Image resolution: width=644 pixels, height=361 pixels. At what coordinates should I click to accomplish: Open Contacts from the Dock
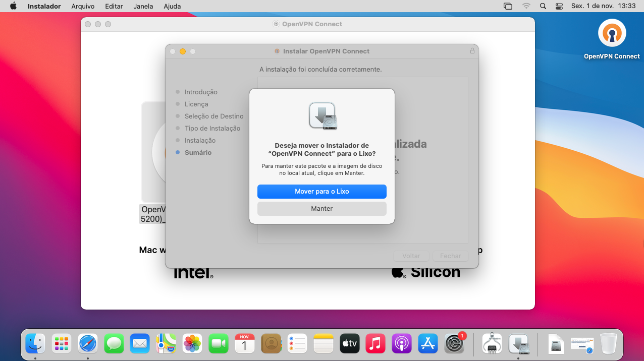click(x=271, y=344)
